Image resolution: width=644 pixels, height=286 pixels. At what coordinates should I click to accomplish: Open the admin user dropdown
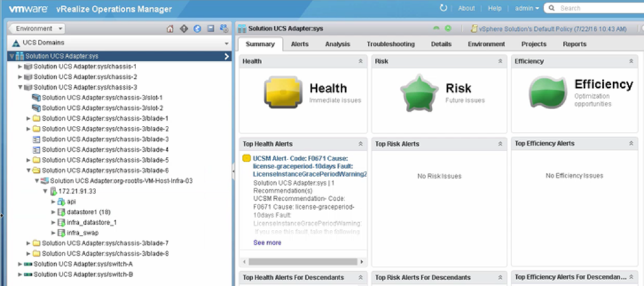tap(527, 8)
